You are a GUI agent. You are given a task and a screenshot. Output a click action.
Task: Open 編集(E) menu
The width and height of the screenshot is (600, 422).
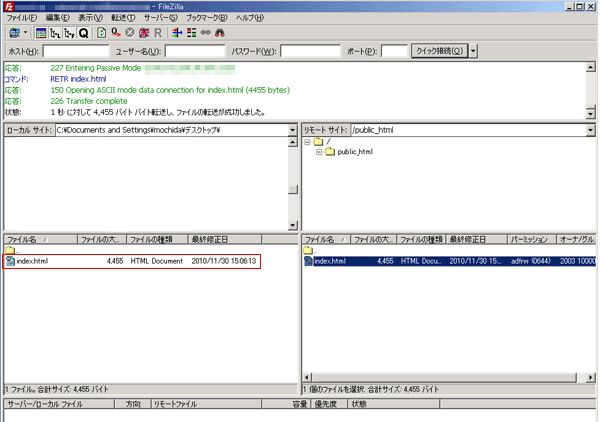58,18
